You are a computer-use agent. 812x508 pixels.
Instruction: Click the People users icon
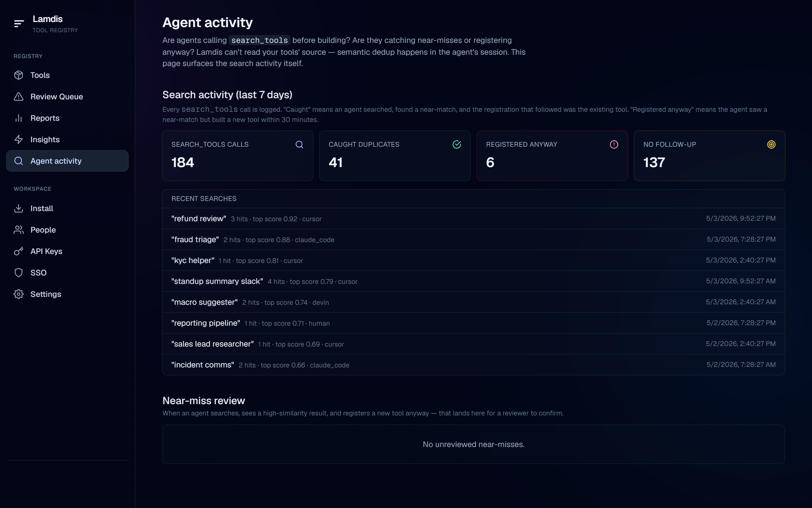(19, 230)
